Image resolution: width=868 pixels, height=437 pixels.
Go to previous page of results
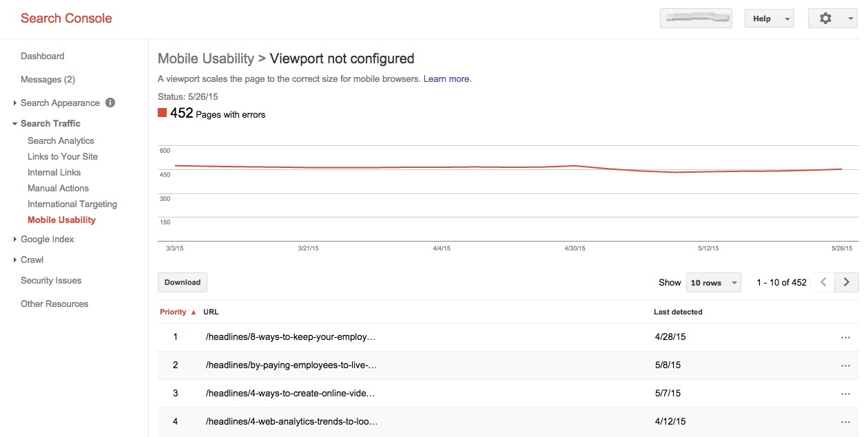tap(823, 282)
